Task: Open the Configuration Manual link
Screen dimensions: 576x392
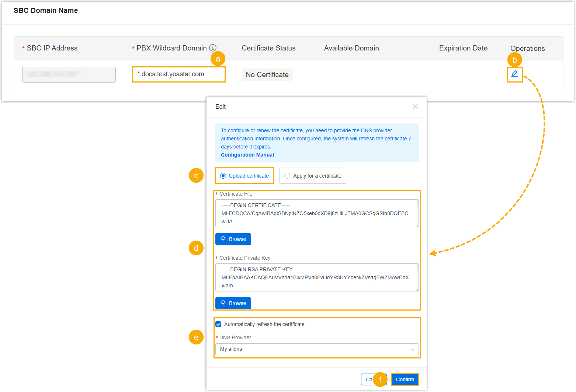Action: (x=247, y=155)
